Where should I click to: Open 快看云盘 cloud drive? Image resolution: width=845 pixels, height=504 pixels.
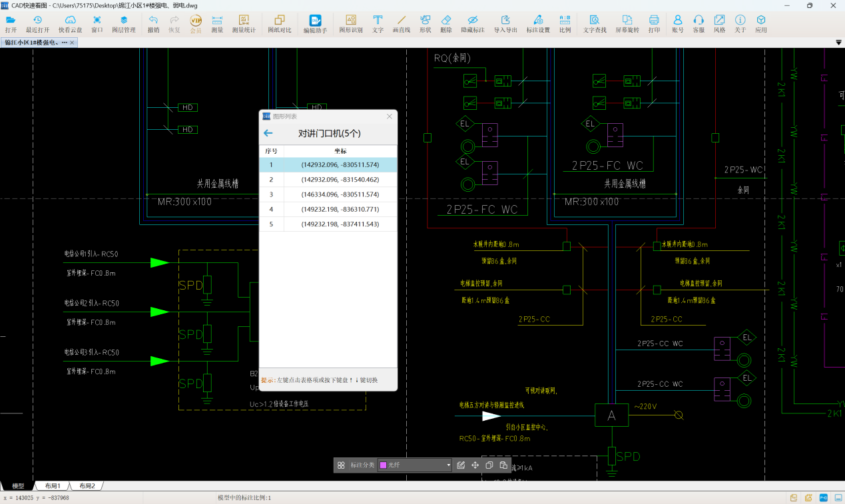(x=71, y=23)
